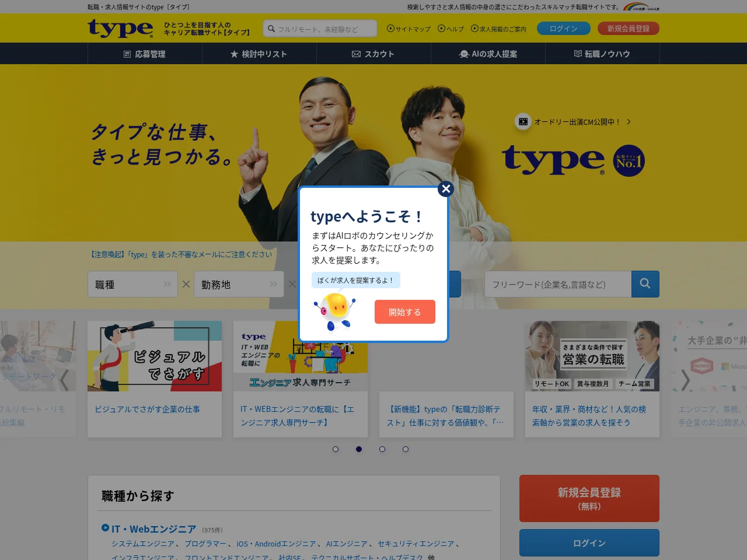This screenshot has height=560, width=747.
Task: Open ヘルプ link in header
Action: click(x=451, y=29)
